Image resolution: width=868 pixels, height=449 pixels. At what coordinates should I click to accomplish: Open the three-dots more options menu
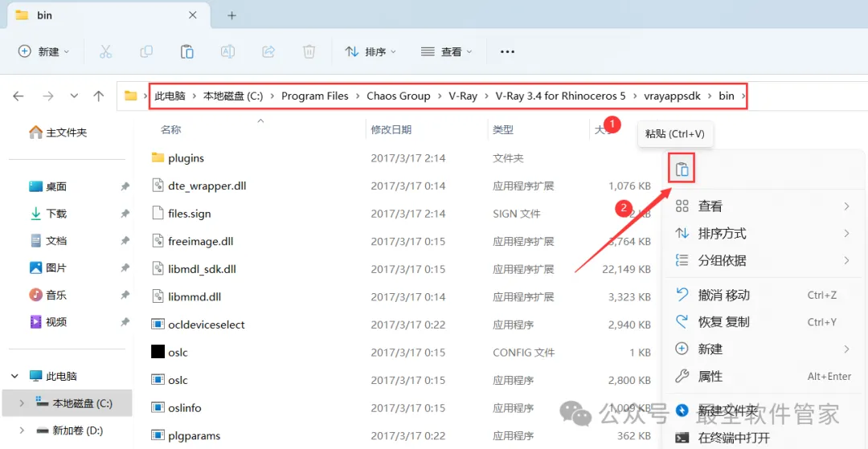[507, 51]
